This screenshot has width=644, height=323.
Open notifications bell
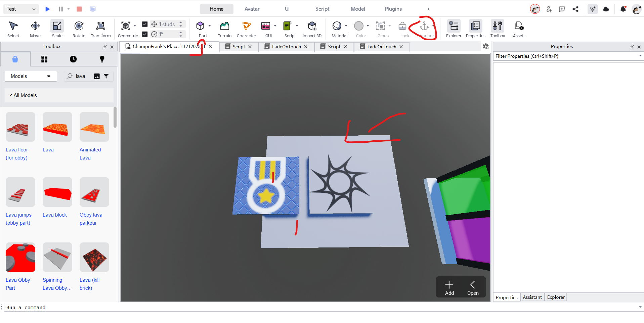623,9
